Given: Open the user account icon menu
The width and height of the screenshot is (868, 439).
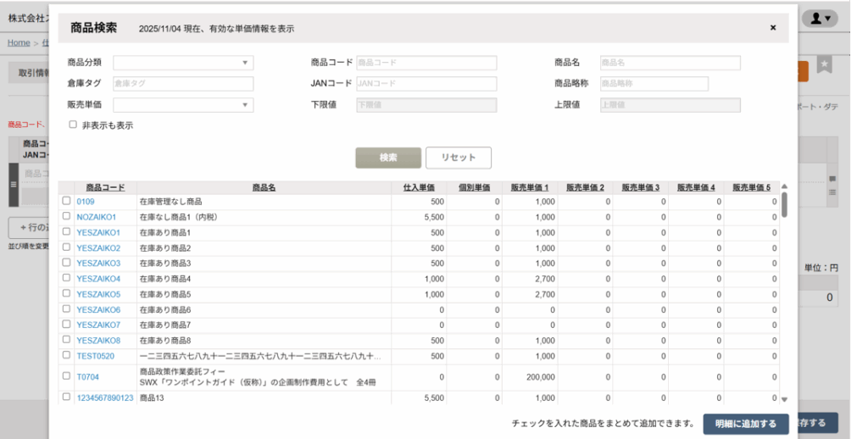Looking at the screenshot, I should click(819, 18).
